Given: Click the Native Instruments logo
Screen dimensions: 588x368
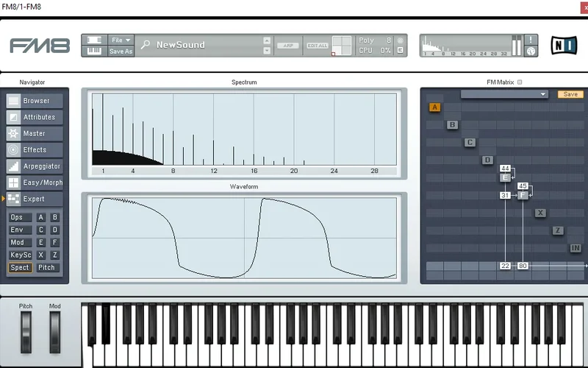Looking at the screenshot, I should pos(564,46).
